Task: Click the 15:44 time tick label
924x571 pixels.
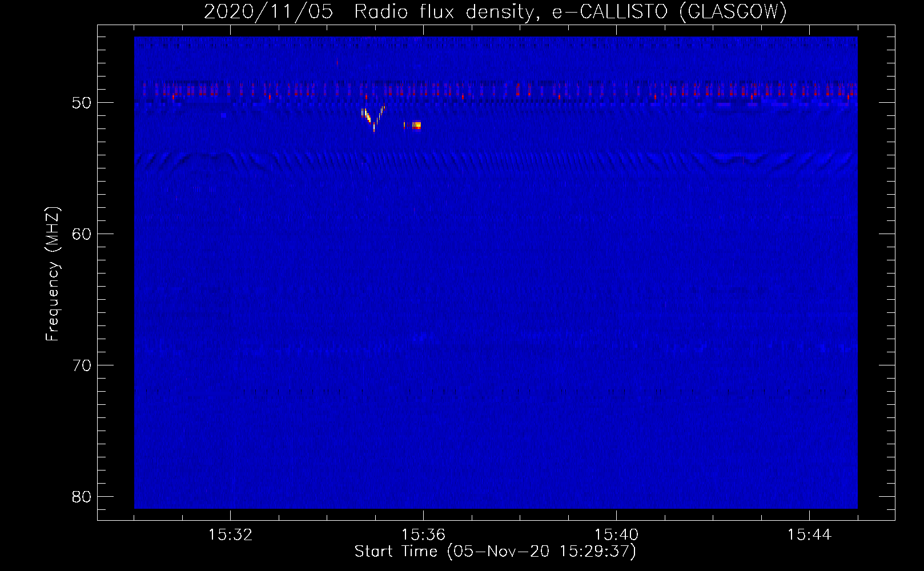Action: 809,535
